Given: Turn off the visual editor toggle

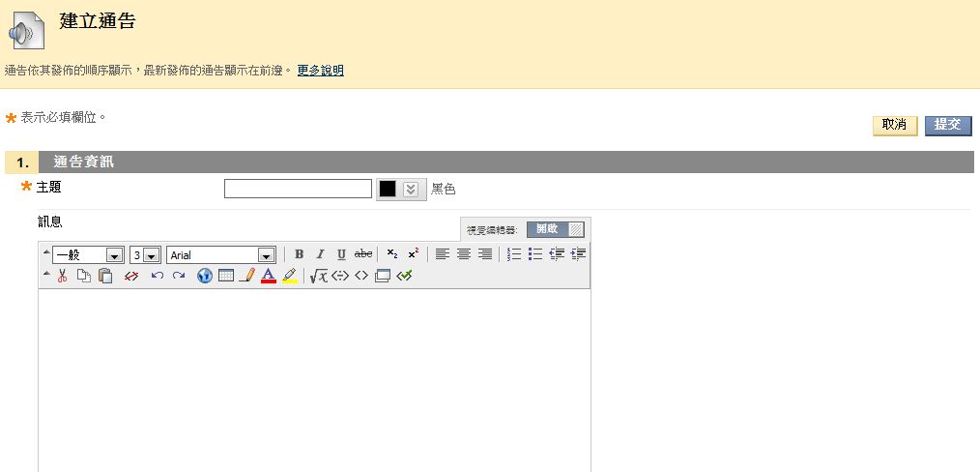Looking at the screenshot, I should [556, 229].
